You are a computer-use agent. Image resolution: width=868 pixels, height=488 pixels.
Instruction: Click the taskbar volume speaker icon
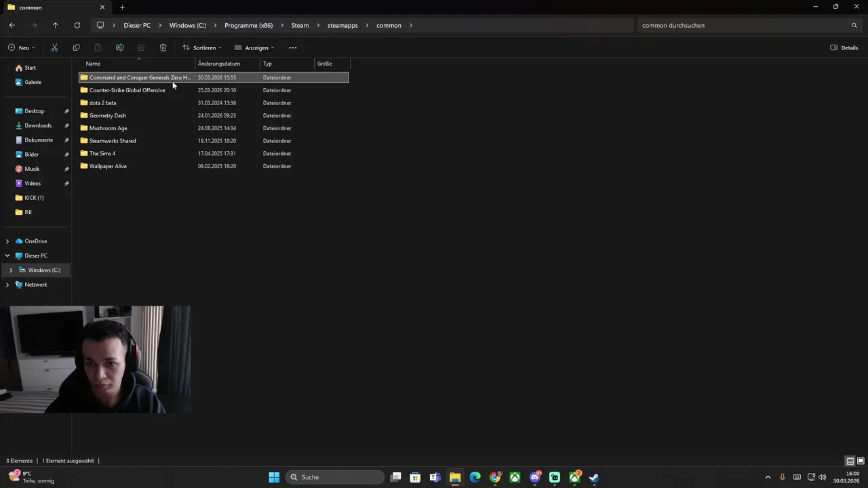tap(823, 477)
